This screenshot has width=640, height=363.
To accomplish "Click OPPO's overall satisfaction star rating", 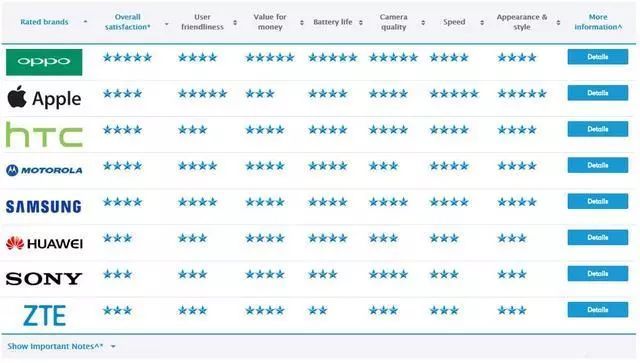I will coord(127,58).
